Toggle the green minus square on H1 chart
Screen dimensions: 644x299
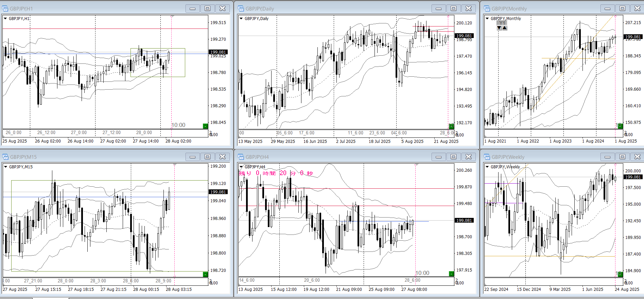coord(205,126)
